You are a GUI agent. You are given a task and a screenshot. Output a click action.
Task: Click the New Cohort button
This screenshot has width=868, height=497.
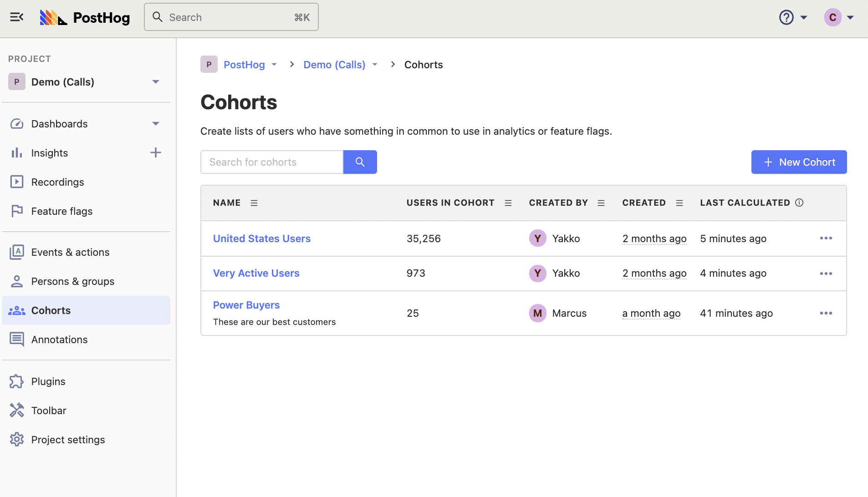coord(799,162)
